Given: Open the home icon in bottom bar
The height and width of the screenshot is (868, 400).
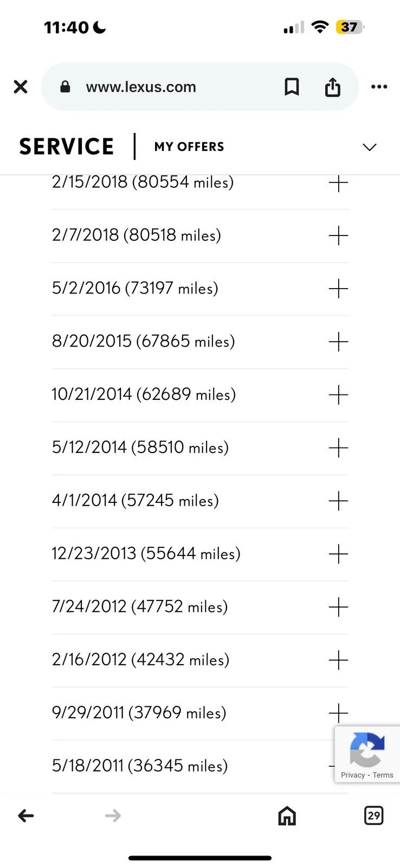Looking at the screenshot, I should 287,815.
